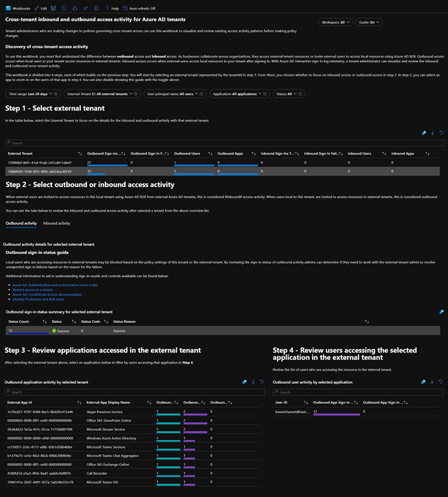The width and height of the screenshot is (448, 497).
Task: Download the Step 1 external tenant table
Action: (432, 133)
